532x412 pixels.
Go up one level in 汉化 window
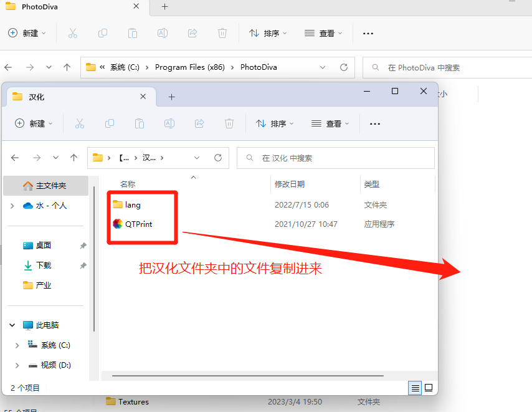pyautogui.click(x=74, y=158)
